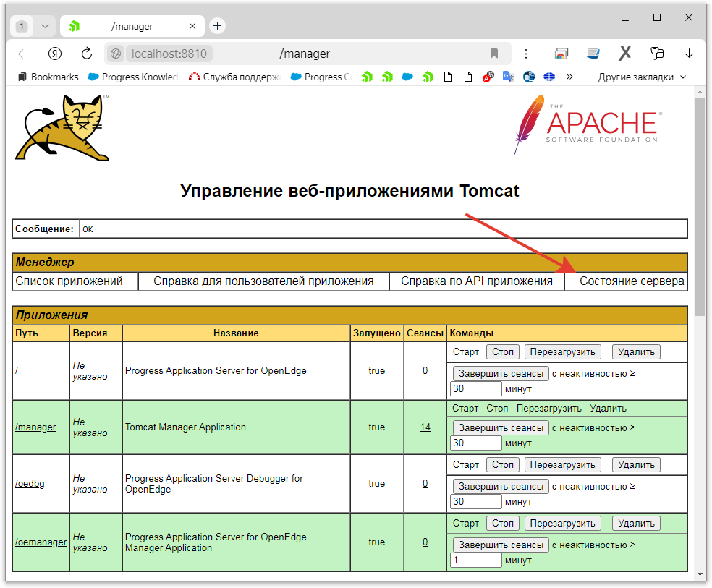Open Справка для пользователей приложения
Image resolution: width=712 pixels, height=588 pixels.
click(263, 281)
